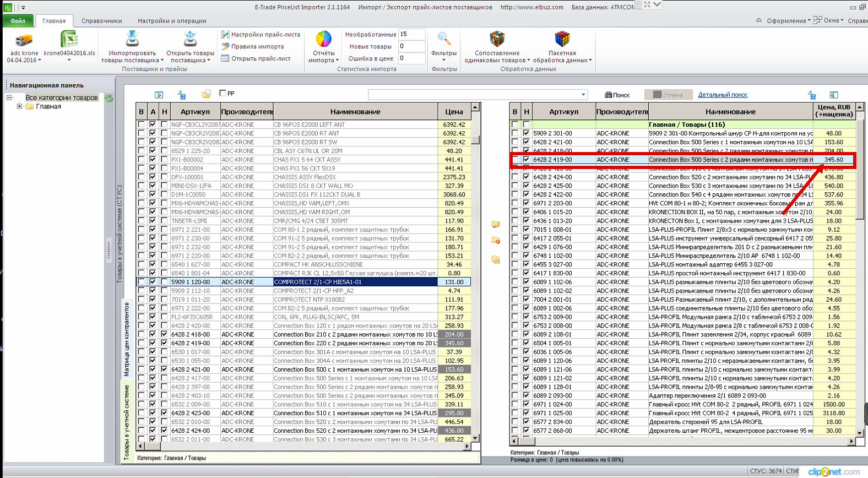Click the yellow folder icon above left table
The height and width of the screenshot is (478, 868).
(x=207, y=94)
